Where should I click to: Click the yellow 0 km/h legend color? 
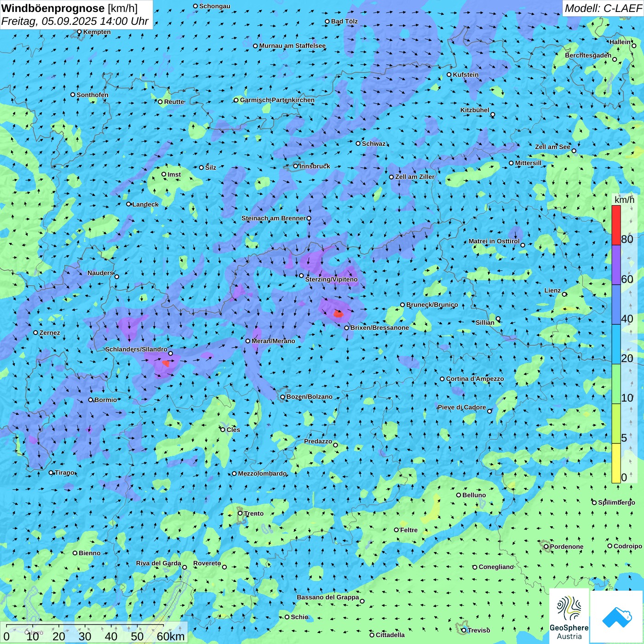click(616, 463)
